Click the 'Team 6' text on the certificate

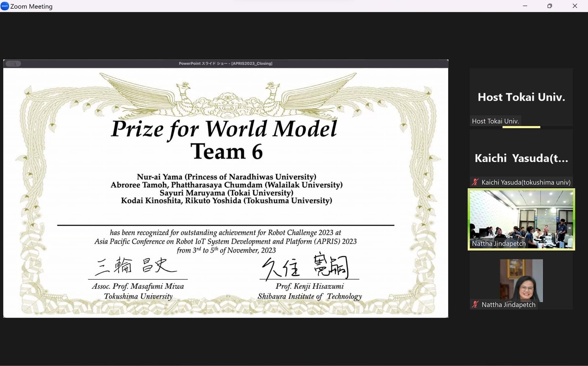227,151
